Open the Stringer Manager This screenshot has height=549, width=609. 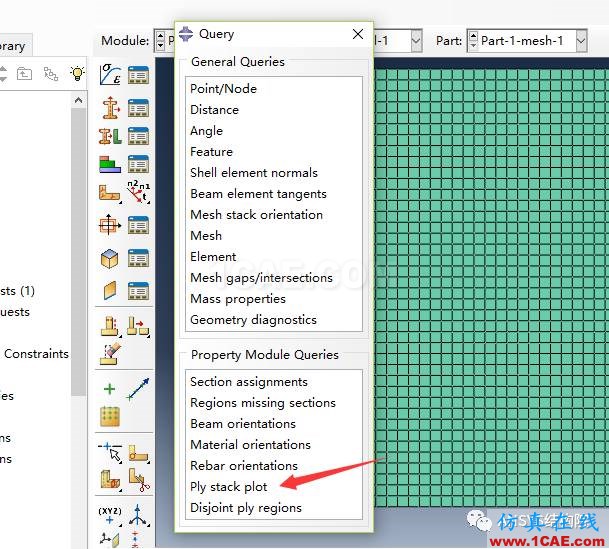138,291
